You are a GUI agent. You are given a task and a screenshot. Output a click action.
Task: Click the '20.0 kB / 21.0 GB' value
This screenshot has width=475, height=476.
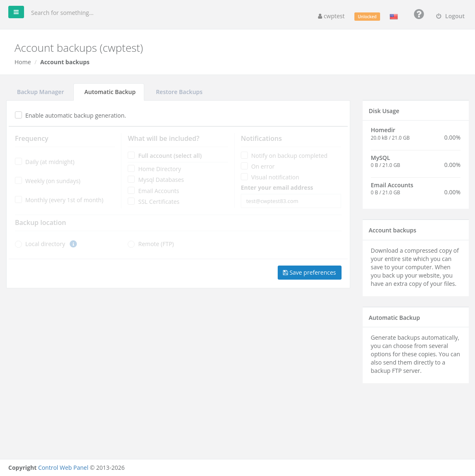390,138
